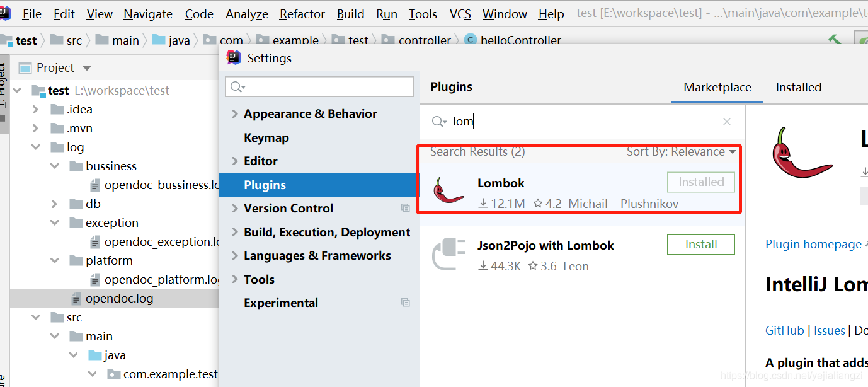
Task: Switch to the Installed plugins tab
Action: (798, 88)
